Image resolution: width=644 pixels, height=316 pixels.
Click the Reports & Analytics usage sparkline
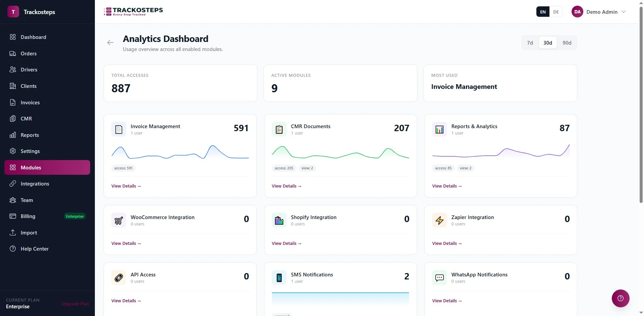click(x=501, y=151)
